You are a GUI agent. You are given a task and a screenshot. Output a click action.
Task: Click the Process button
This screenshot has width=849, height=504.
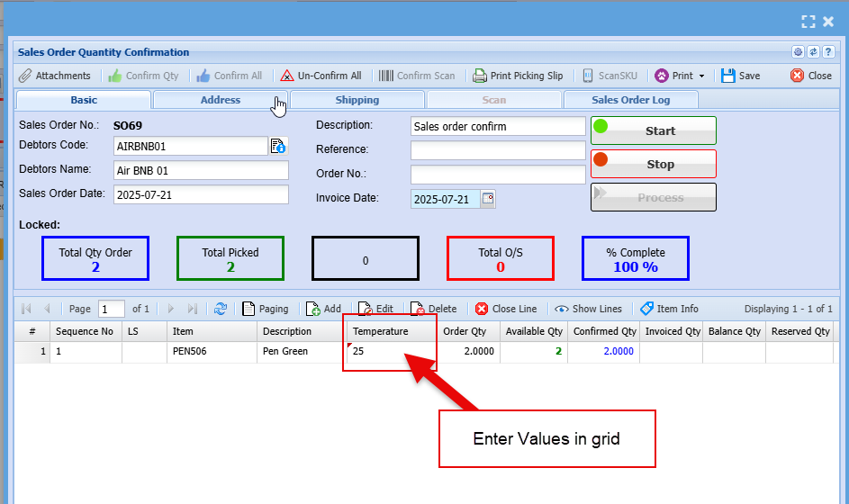[654, 198]
